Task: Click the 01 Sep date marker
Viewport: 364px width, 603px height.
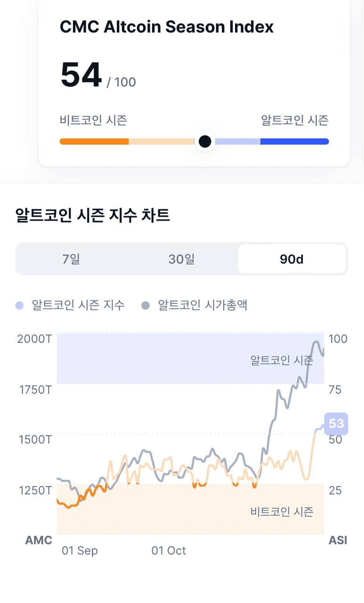Action: click(x=80, y=551)
